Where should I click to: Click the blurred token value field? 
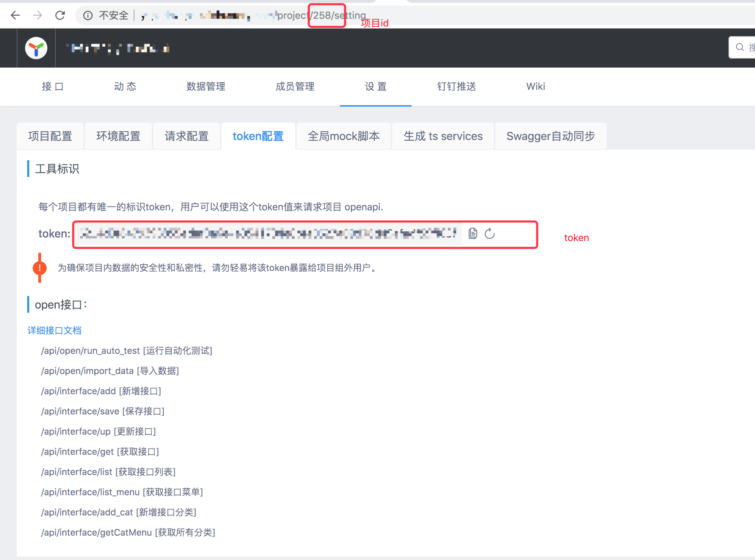(x=268, y=233)
